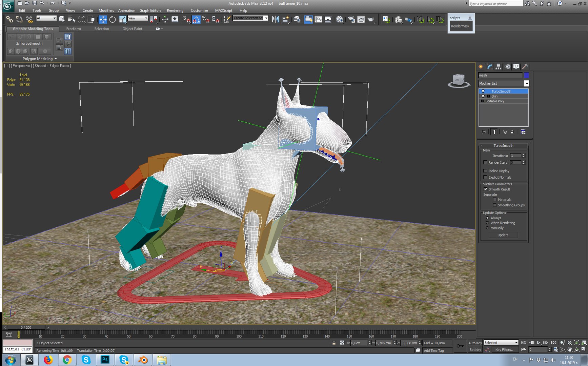Switch to the Motion panel icon
Screen dimensions: 588x366
coord(507,67)
